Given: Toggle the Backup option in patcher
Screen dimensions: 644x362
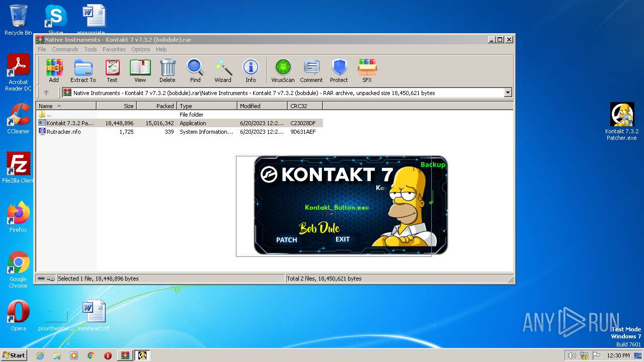Looking at the screenshot, I should click(433, 164).
